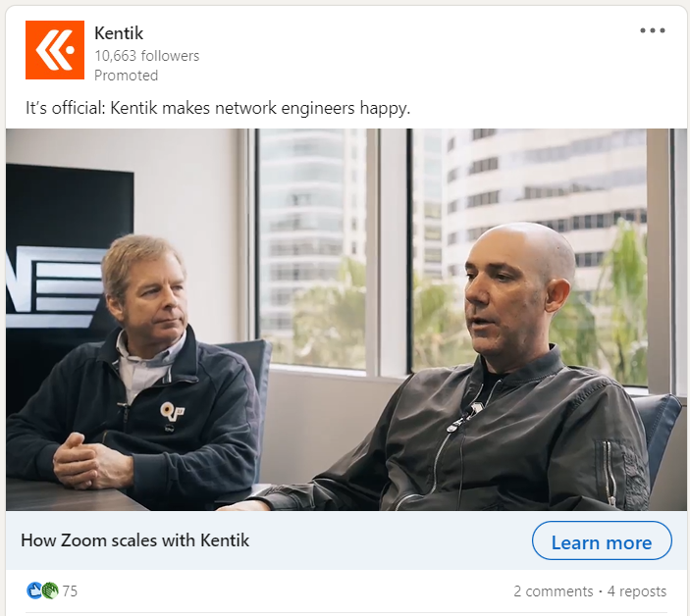This screenshot has width=690, height=616.
Task: Click the blue Like reaction icon
Action: (34, 590)
